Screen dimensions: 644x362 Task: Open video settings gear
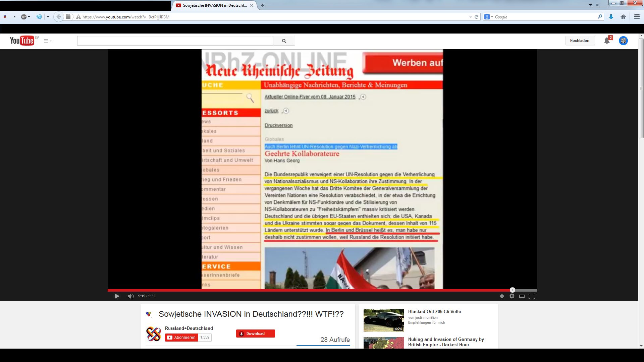[x=512, y=296]
